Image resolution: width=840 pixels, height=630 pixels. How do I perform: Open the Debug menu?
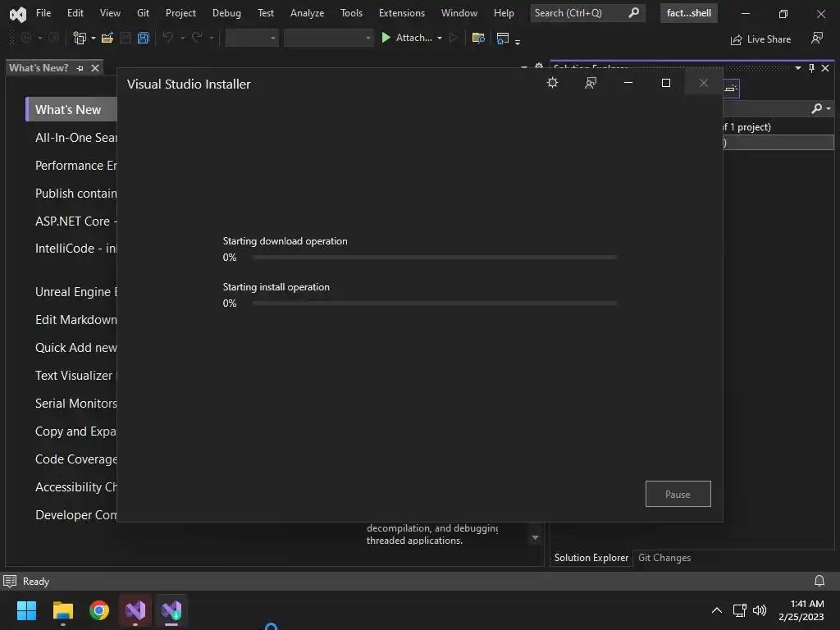(x=226, y=13)
